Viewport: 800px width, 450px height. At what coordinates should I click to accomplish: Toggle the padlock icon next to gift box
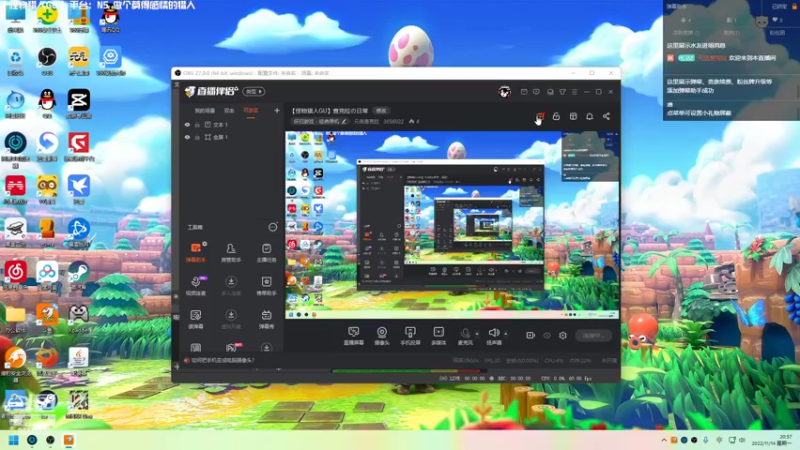point(556,117)
